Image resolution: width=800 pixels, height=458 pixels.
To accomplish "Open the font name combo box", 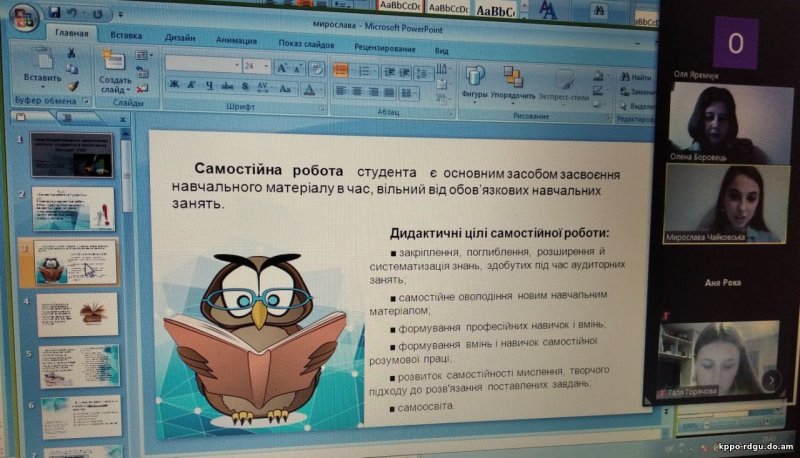I will (x=203, y=64).
